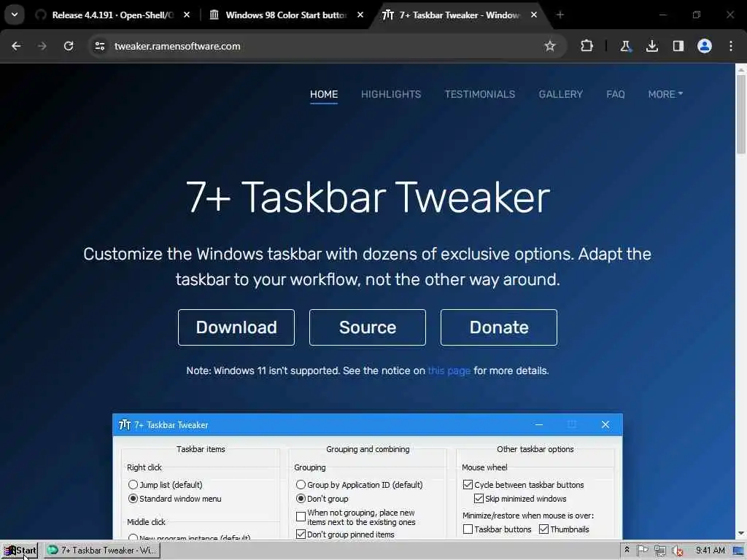Open the HOME navigation item
Viewport: 747px width, 560px height.
click(x=324, y=94)
